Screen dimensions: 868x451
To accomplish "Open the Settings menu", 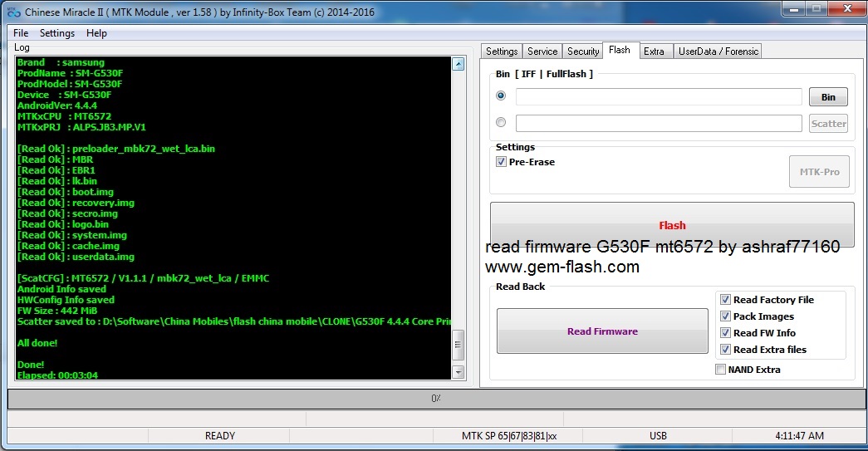I will pos(57,33).
